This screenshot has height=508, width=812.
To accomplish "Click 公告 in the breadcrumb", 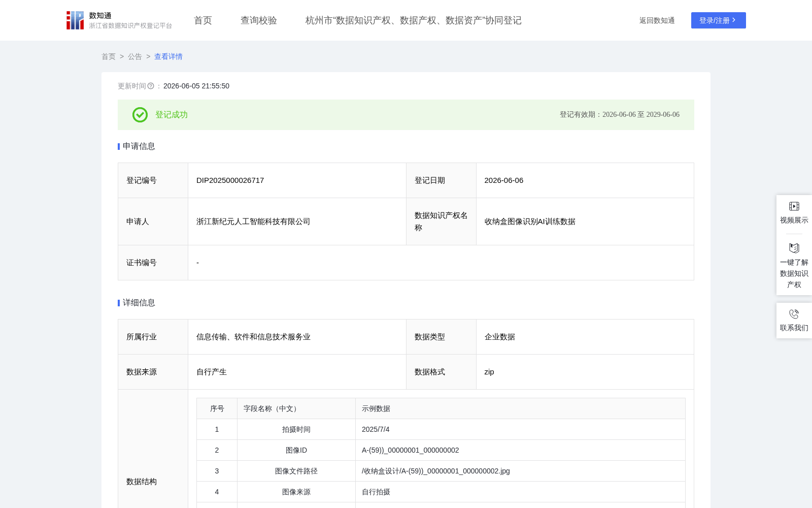I will click(x=135, y=56).
